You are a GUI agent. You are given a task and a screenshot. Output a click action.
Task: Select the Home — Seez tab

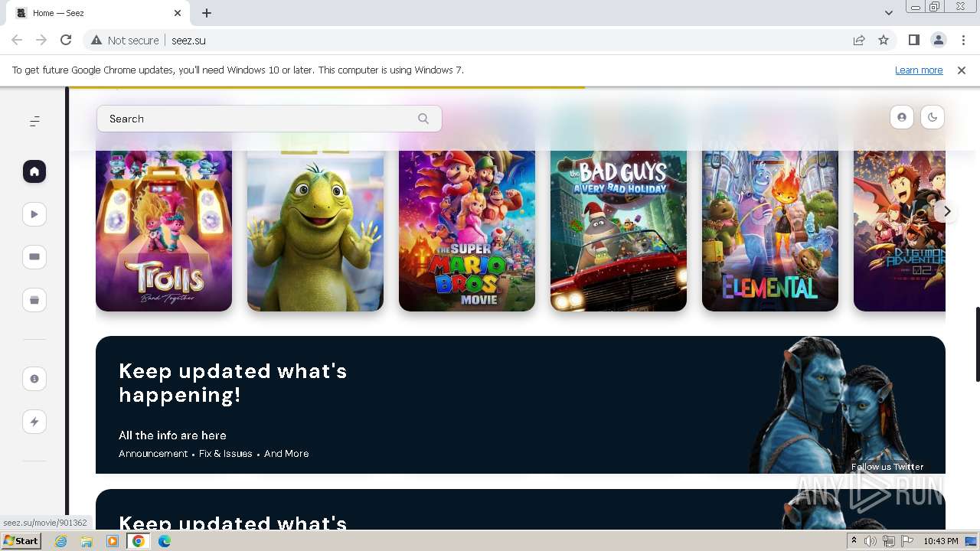[98, 13]
